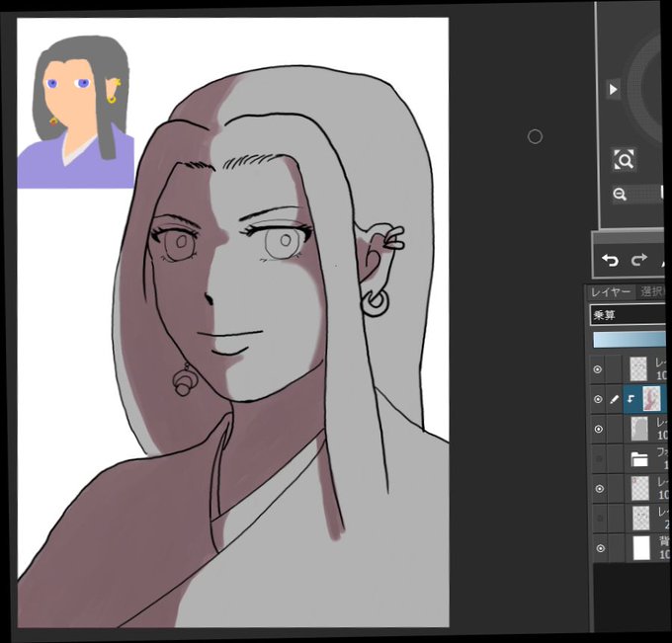Switch to the 選択 tab
672x643 pixels.
650,291
